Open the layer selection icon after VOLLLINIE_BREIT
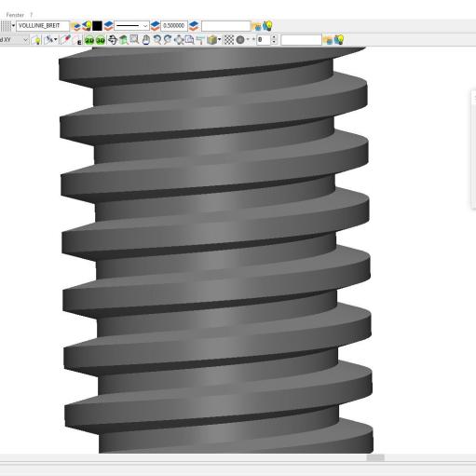This screenshot has width=476, height=476. [x=75, y=26]
